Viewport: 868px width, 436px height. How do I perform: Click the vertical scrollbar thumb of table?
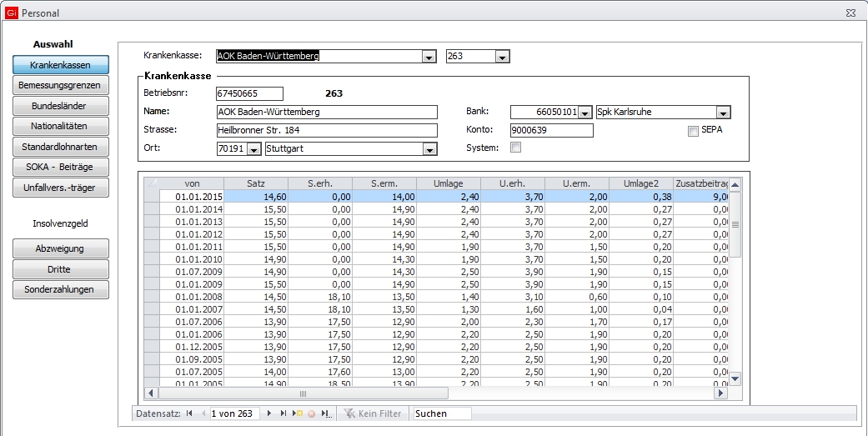[735, 224]
